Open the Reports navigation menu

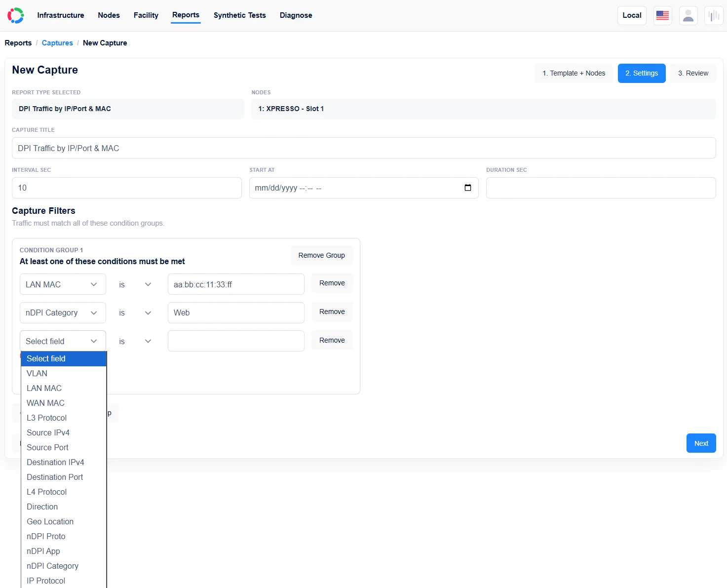[186, 15]
